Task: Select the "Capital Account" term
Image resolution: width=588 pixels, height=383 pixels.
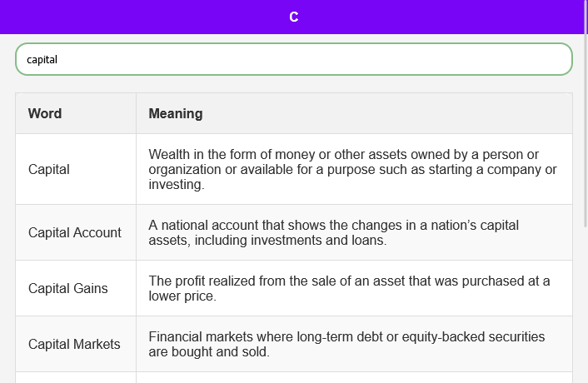Action: (75, 232)
